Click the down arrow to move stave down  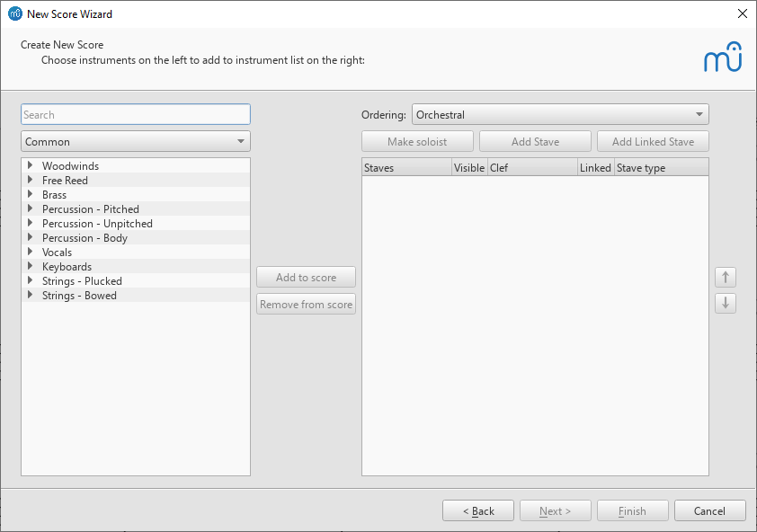(726, 303)
